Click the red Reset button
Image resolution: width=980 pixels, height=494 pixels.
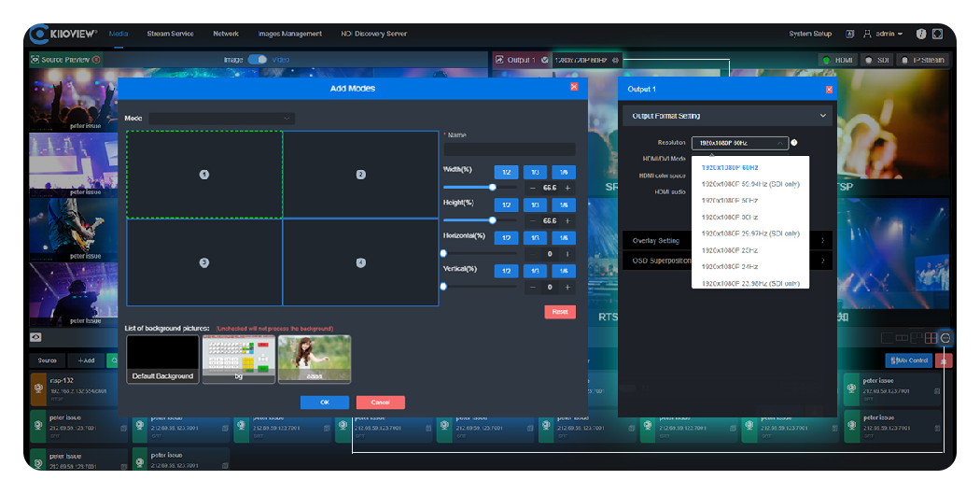click(x=560, y=311)
